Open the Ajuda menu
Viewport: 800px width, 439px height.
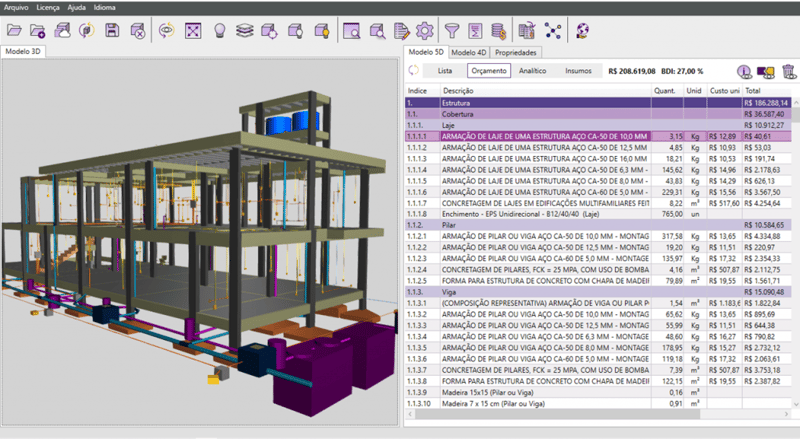[77, 8]
